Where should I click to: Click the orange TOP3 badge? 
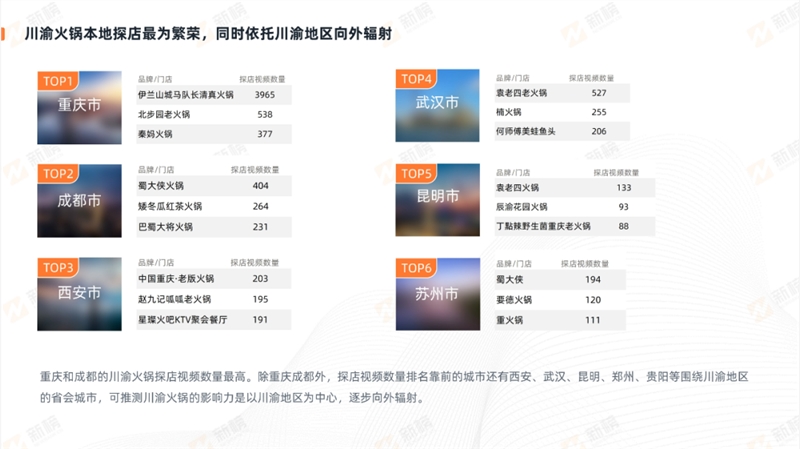tap(60, 267)
